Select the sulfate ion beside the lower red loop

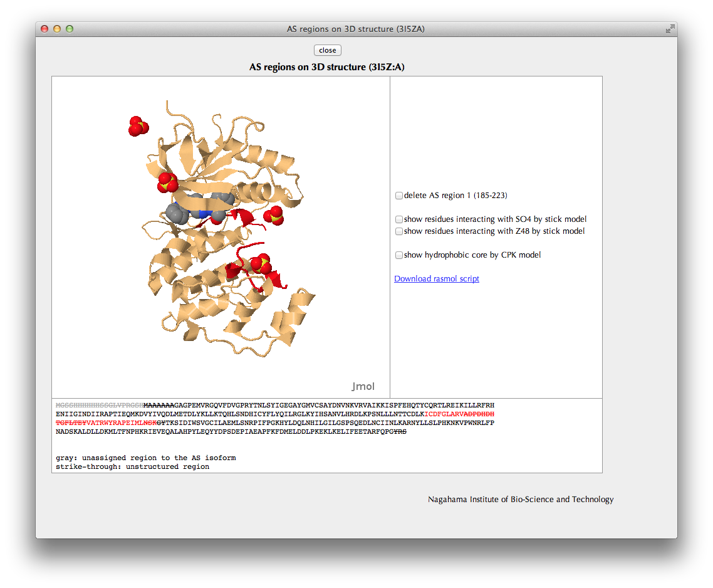click(x=261, y=265)
